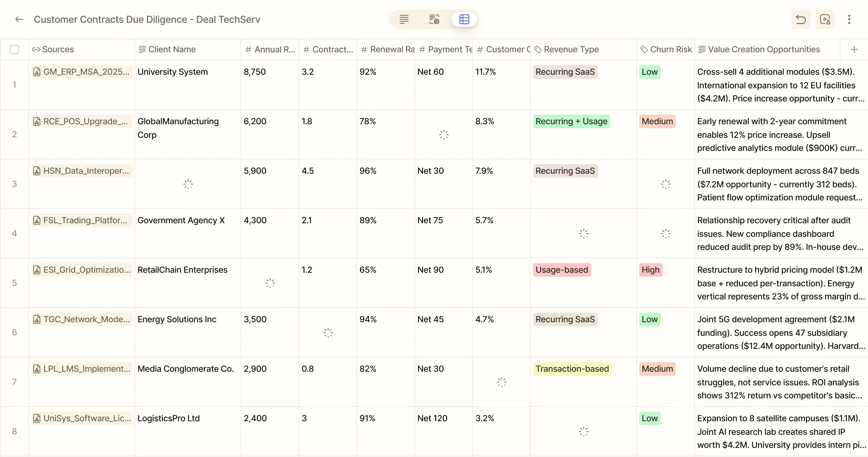Image resolution: width=868 pixels, height=457 pixels.
Task: Open source file FSL_Trading_Platfor...
Action: point(81,220)
